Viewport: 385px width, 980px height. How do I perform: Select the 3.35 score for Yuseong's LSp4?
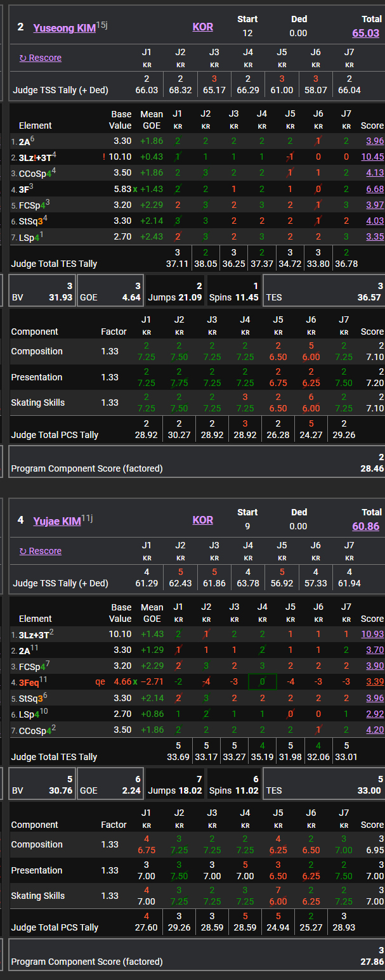(x=374, y=236)
